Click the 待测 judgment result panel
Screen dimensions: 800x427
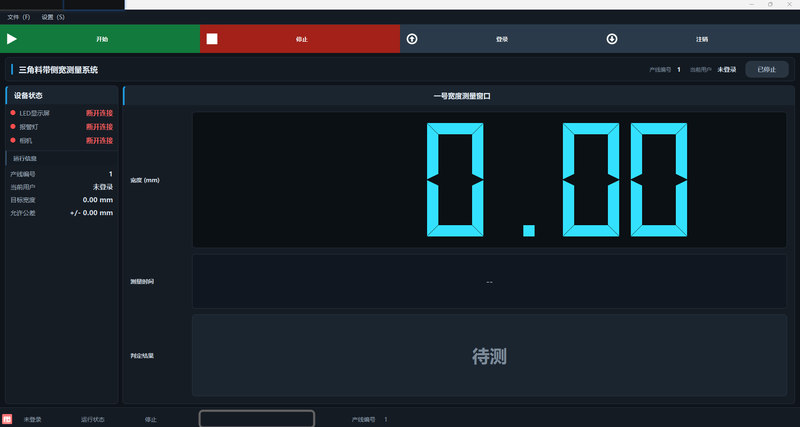click(x=489, y=355)
